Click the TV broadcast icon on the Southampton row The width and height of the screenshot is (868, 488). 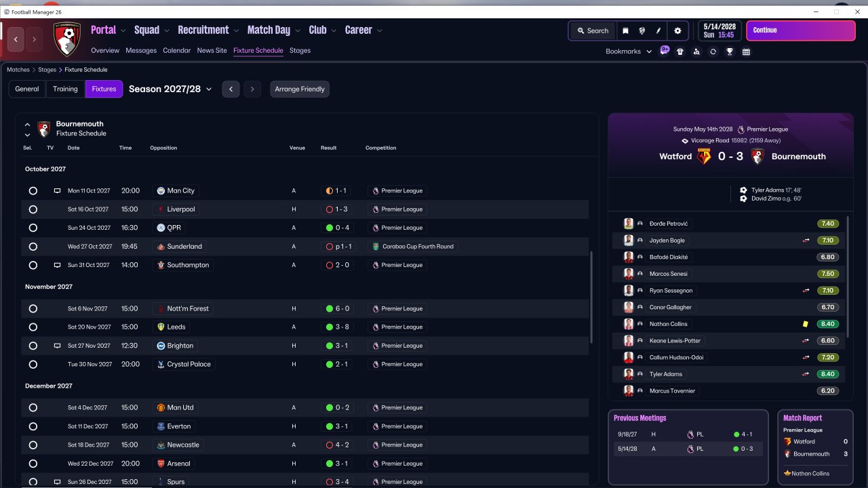58,265
